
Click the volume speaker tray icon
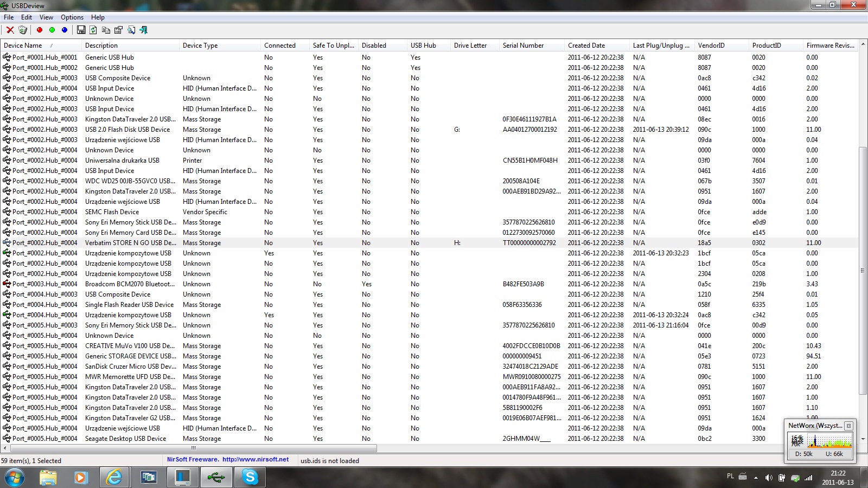pyautogui.click(x=769, y=478)
